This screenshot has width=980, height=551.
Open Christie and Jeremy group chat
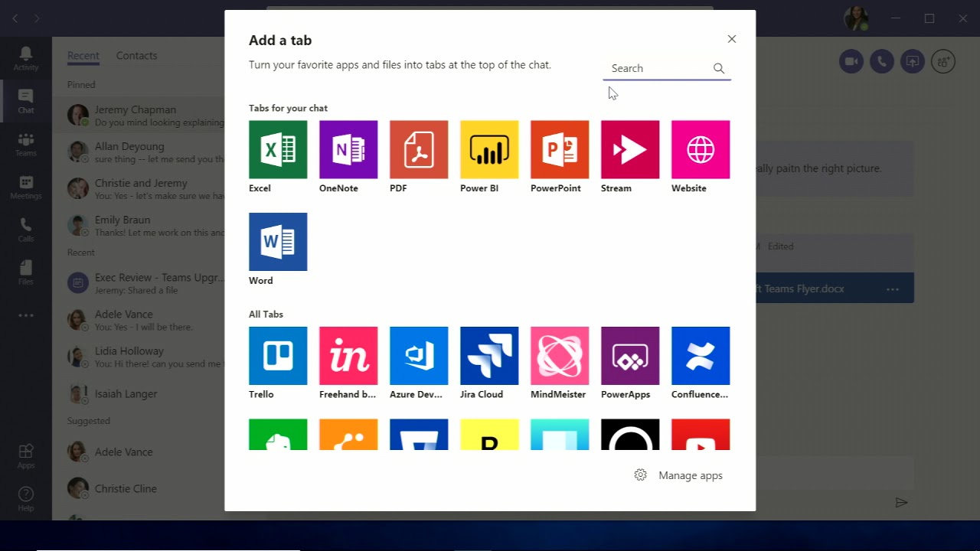pos(139,189)
